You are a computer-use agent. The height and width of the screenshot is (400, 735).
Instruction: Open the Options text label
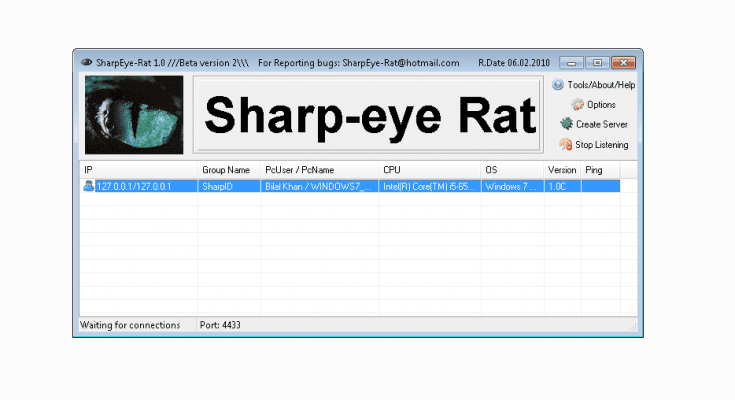coord(601,105)
